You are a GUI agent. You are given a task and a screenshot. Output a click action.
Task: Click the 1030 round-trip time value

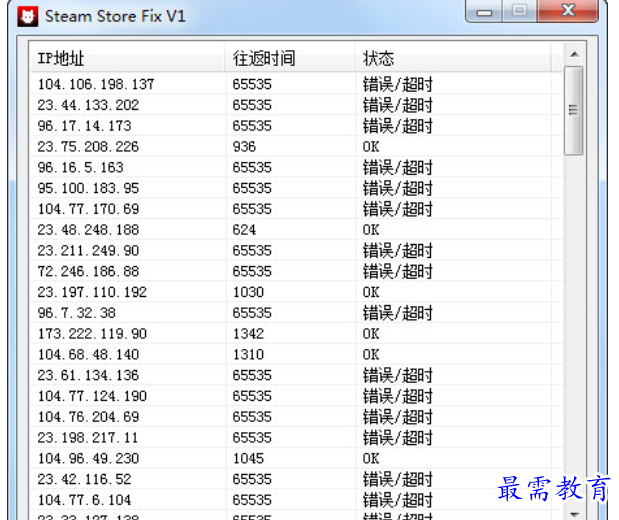(x=248, y=292)
